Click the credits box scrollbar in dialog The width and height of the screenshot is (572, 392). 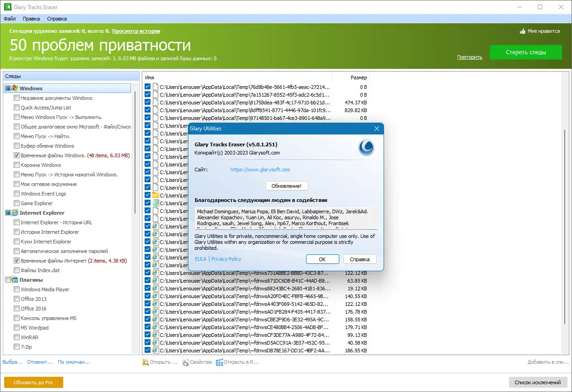[x=373, y=218]
